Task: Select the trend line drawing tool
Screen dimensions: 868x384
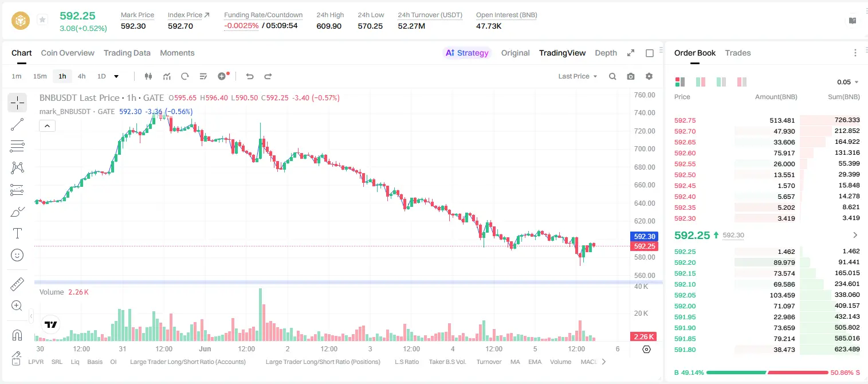Action: point(17,124)
